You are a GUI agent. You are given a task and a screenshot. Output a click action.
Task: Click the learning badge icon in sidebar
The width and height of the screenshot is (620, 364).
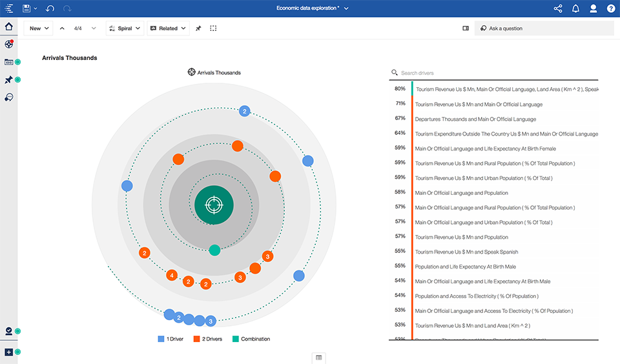[x=8, y=331]
